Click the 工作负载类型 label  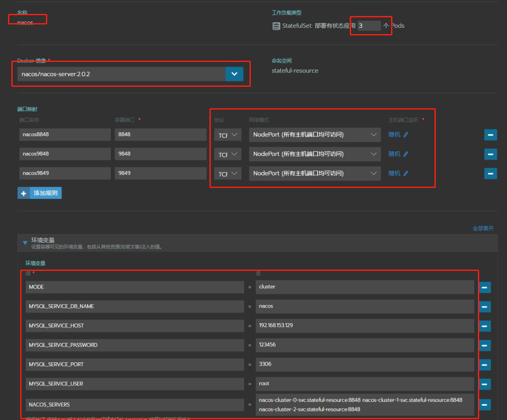coord(287,13)
